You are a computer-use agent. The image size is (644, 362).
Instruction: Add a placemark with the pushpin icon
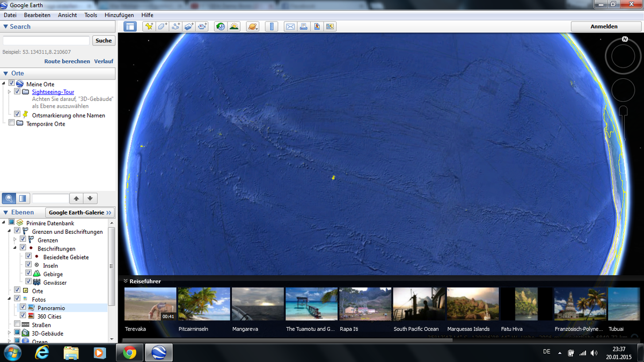pyautogui.click(x=149, y=26)
